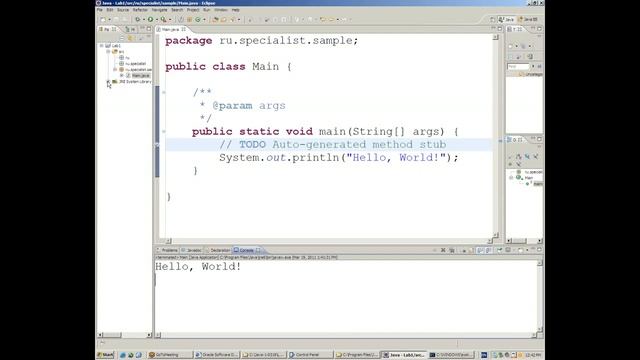Viewport: 640px width, 360px height.
Task: Open the Oracle Software taskbar window
Action: tap(216, 355)
